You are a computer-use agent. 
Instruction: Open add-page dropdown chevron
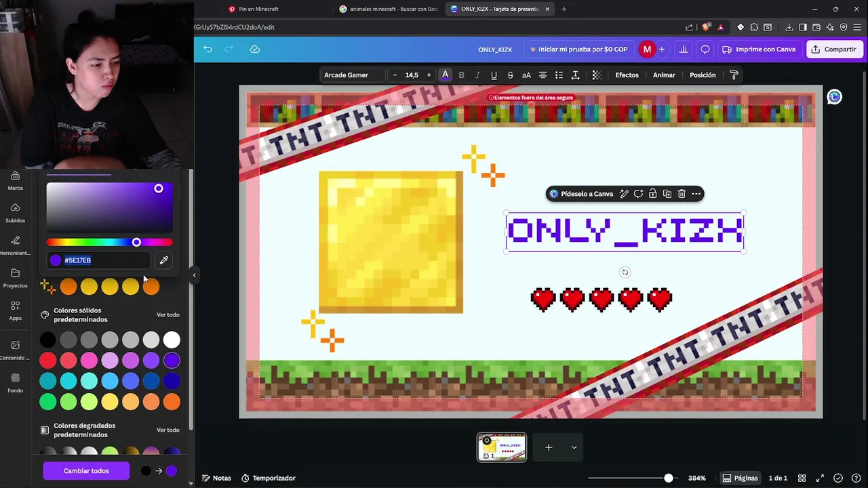[574, 447]
